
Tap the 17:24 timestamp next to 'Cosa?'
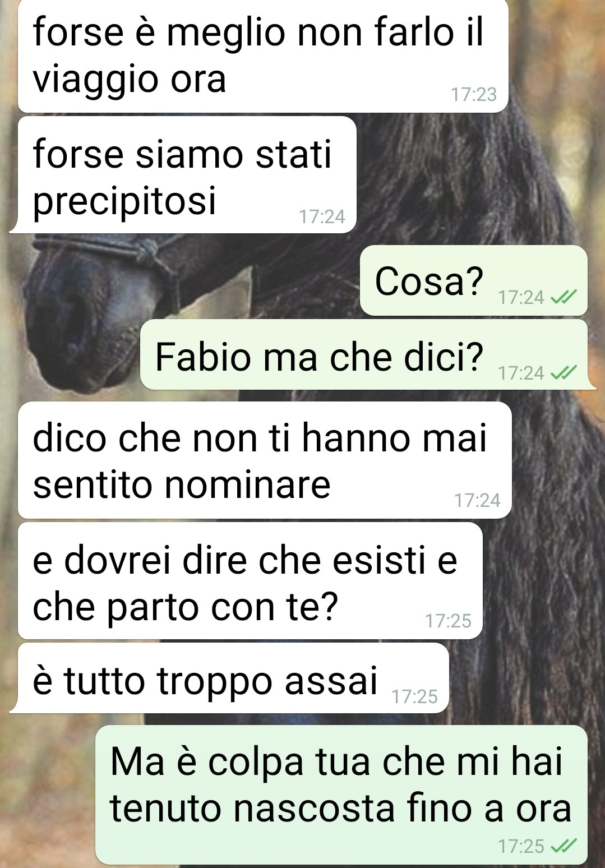(521, 298)
